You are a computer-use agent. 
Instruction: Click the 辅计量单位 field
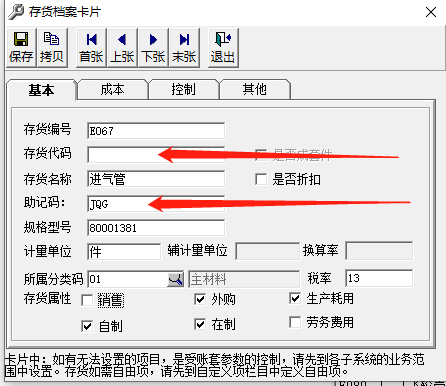click(x=268, y=251)
